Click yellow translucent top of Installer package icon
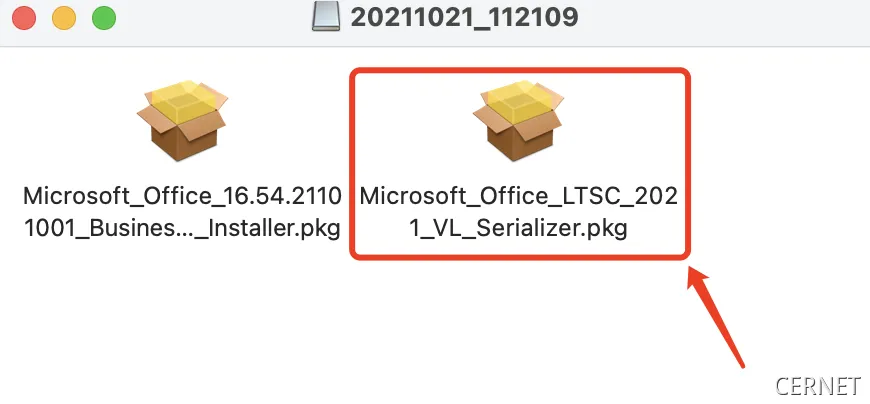The width and height of the screenshot is (870, 404). [181, 100]
